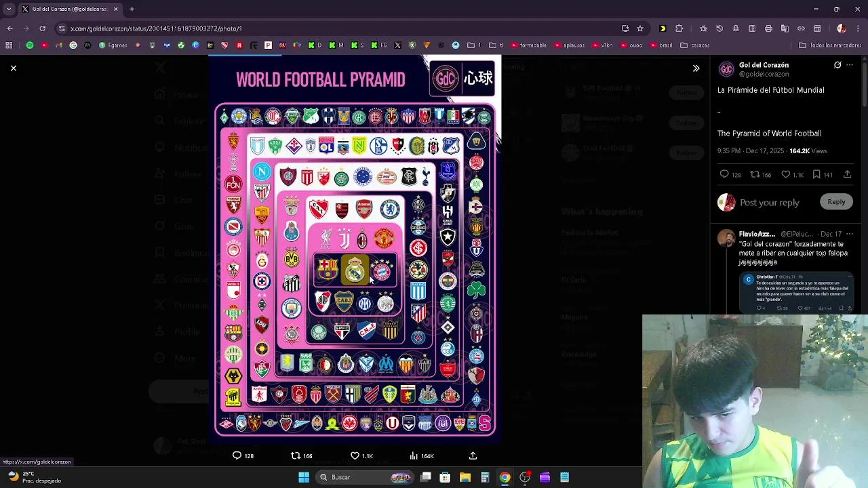Reload the page
This screenshot has width=868, height=488.
(42, 28)
